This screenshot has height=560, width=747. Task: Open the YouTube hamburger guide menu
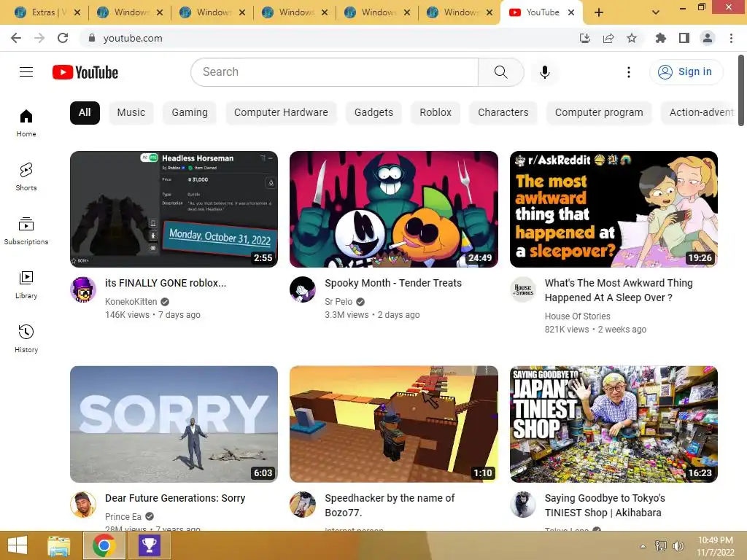[x=26, y=72]
